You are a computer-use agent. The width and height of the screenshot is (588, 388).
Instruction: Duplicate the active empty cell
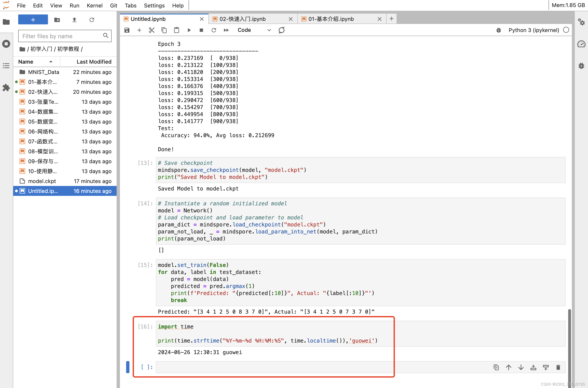(x=496, y=367)
